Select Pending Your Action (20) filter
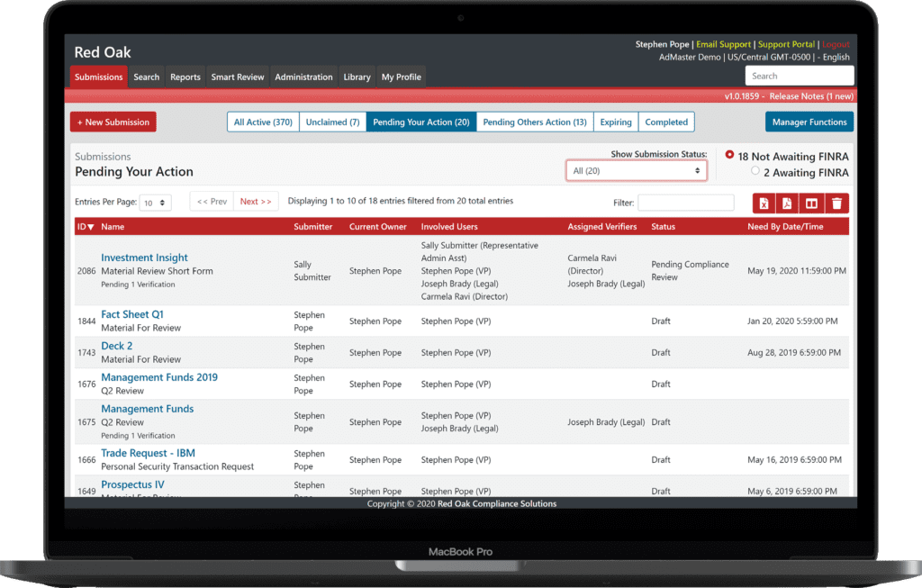This screenshot has height=588, width=922. (x=421, y=122)
